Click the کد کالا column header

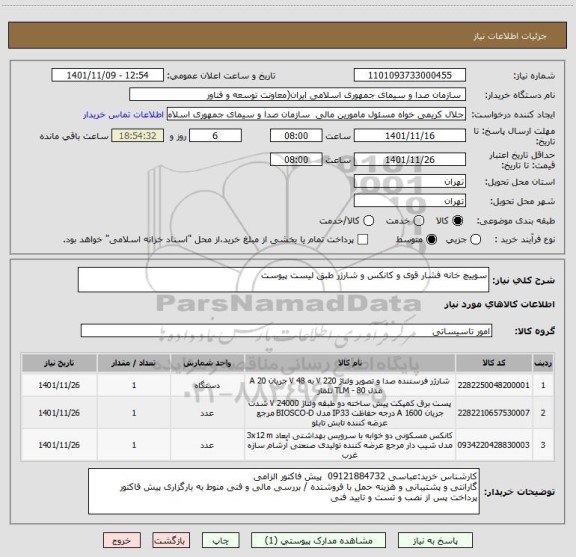click(x=494, y=363)
